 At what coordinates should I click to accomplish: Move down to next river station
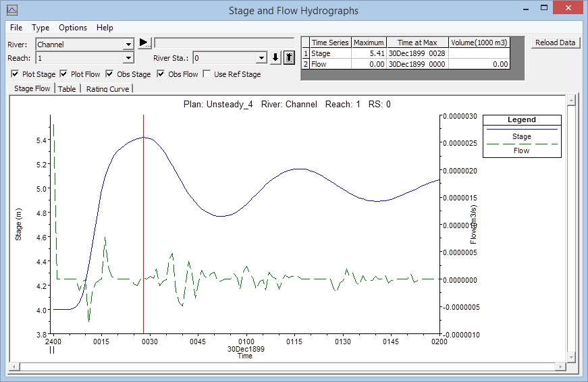(275, 58)
